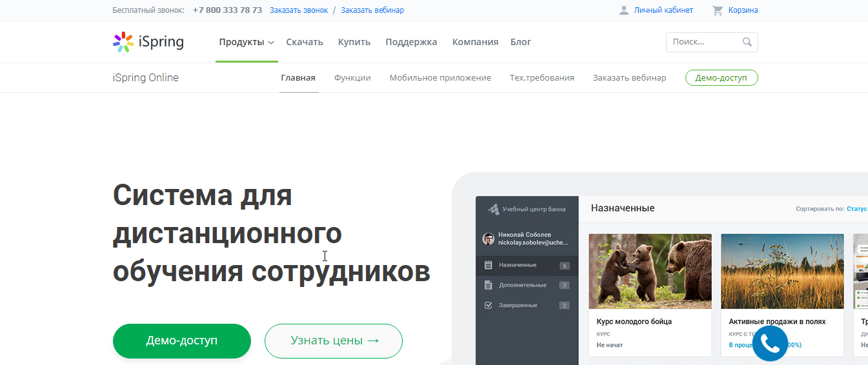This screenshot has height=365, width=868.
Task: Click Курс молодого бойца course title
Action: pos(634,322)
